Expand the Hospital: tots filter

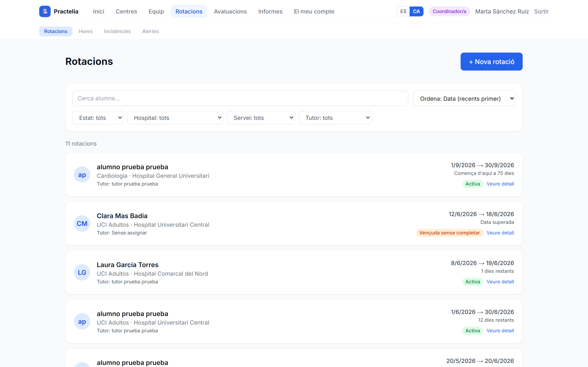175,118
